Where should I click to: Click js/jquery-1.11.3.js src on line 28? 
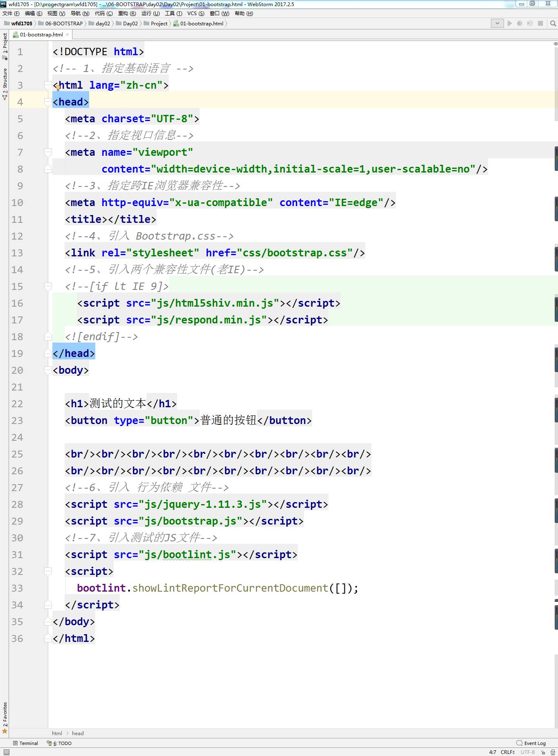pos(202,504)
